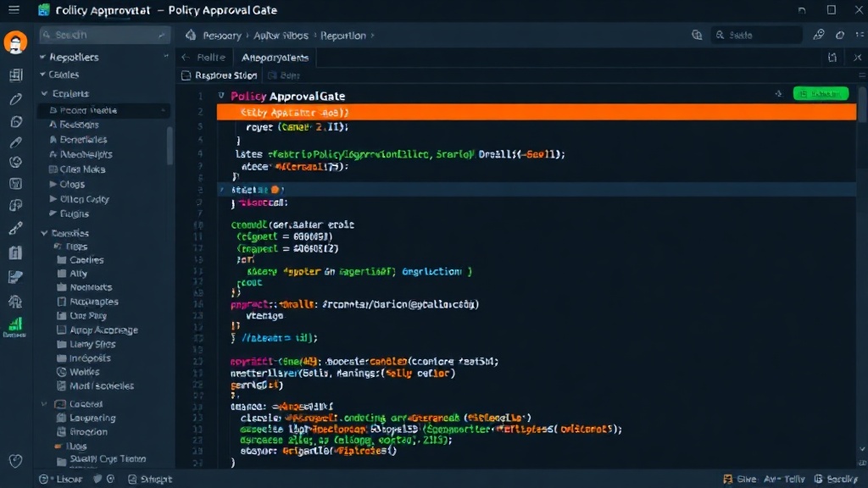
Task: Open the hamburger menu in title bar
Action: (14, 10)
